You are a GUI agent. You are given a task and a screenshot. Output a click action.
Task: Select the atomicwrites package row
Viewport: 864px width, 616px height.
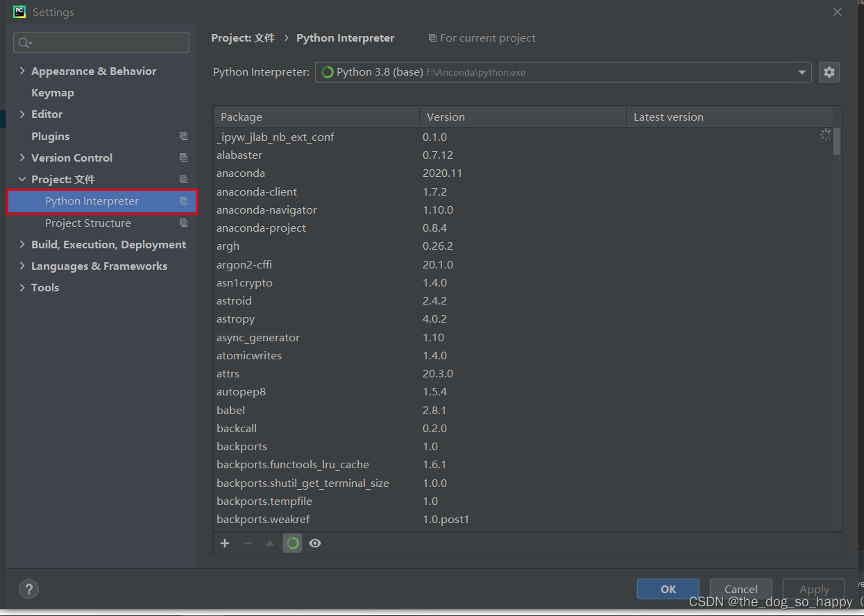(x=523, y=355)
